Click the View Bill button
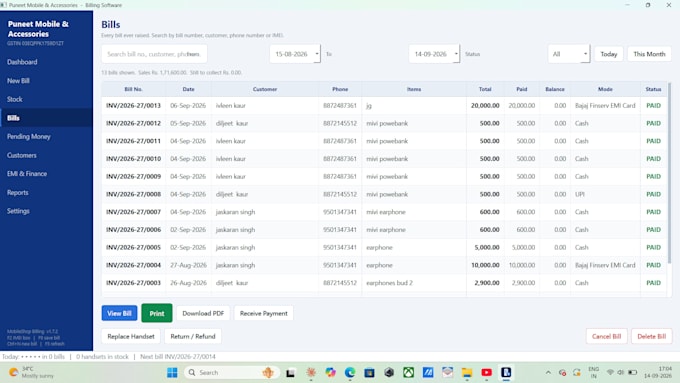The height and width of the screenshot is (383, 680). (119, 313)
